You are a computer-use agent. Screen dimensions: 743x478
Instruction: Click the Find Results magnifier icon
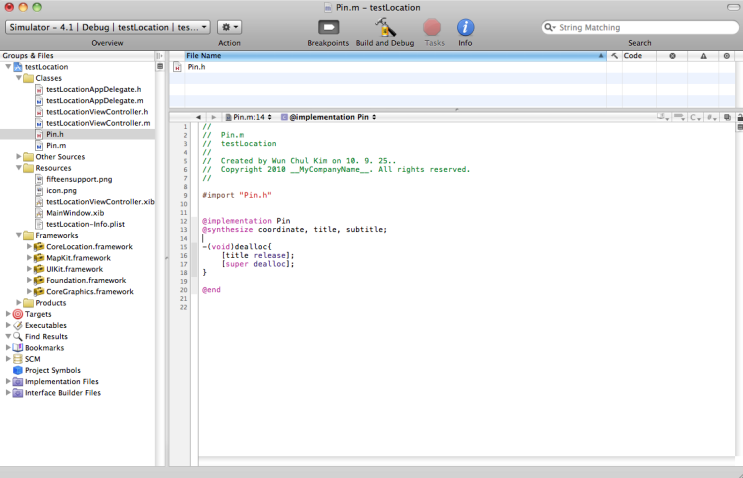(x=18, y=336)
